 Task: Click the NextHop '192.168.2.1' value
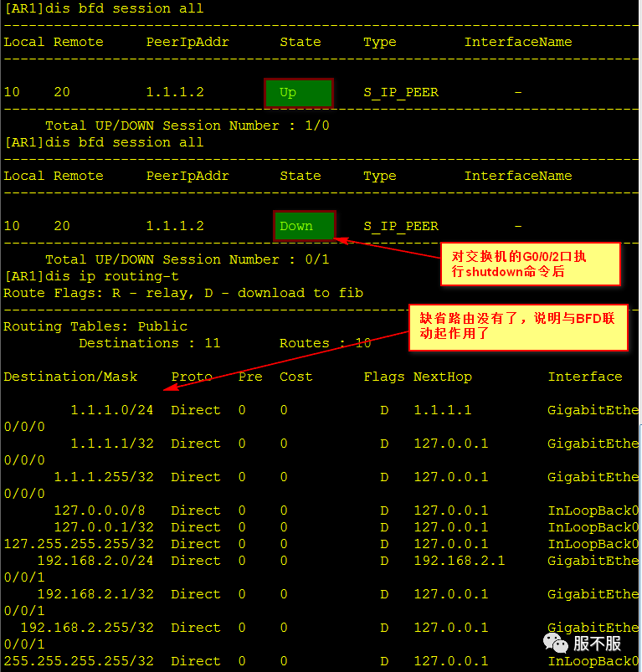(460, 561)
